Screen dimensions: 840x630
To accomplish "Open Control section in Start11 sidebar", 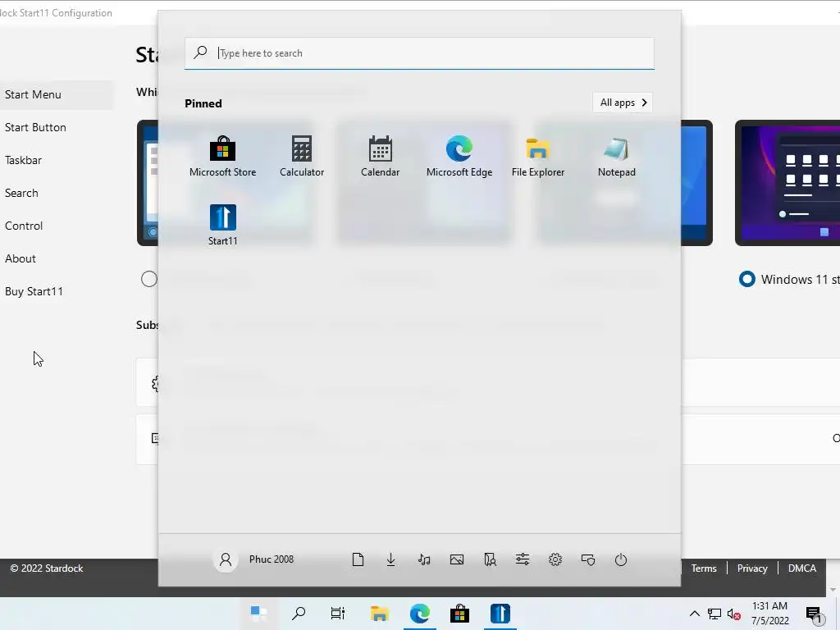I will coord(24,226).
